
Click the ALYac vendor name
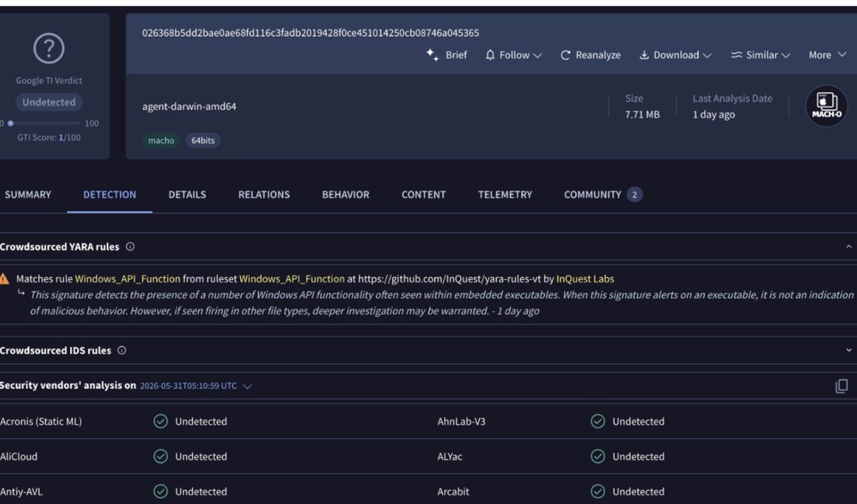point(450,456)
